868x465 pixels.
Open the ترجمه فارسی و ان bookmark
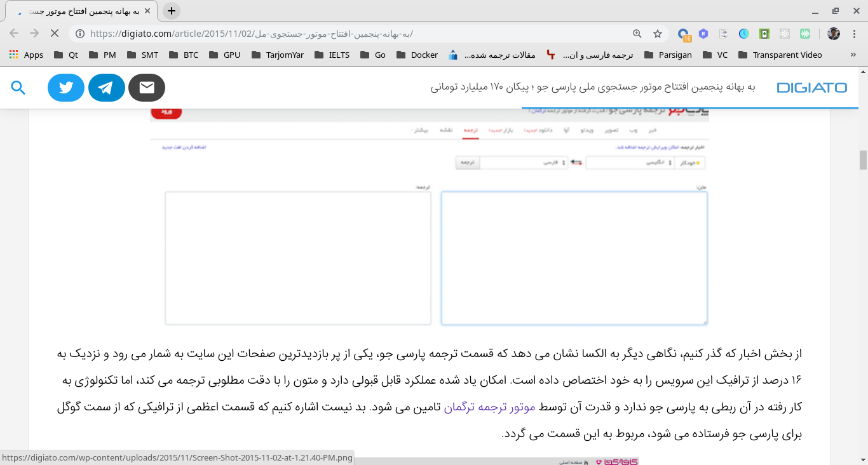(590, 55)
